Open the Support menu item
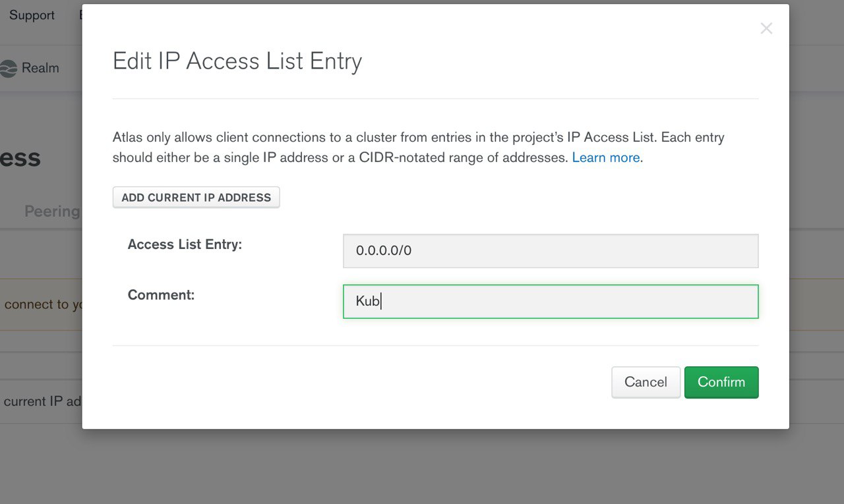Image resolution: width=844 pixels, height=504 pixels. tap(32, 15)
